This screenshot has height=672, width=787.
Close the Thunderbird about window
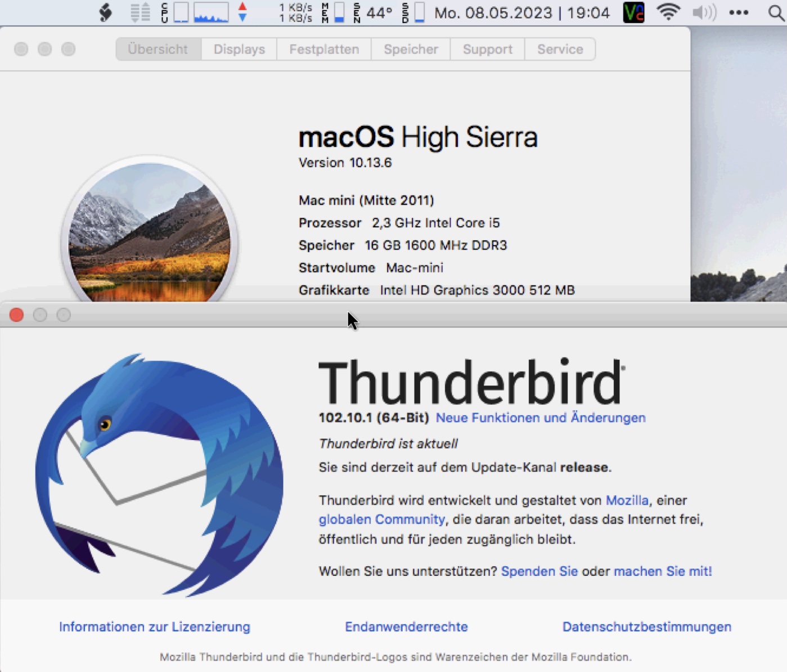17,315
